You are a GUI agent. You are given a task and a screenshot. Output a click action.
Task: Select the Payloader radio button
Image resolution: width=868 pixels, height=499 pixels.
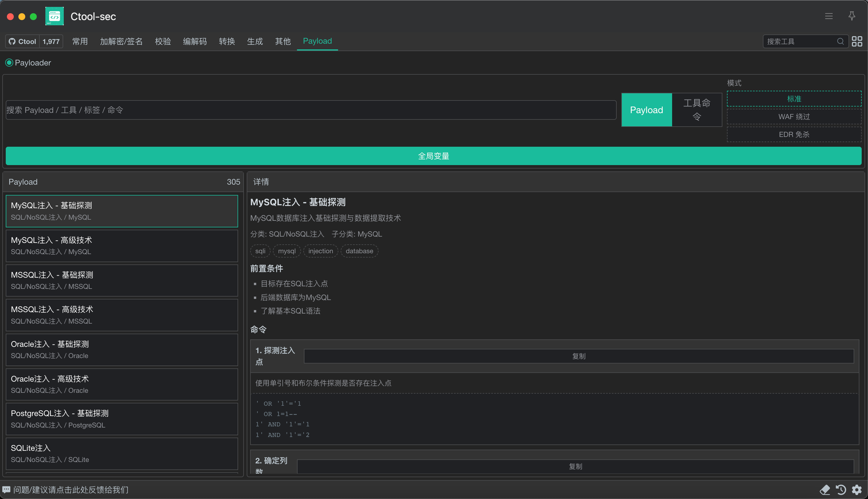[x=9, y=63]
